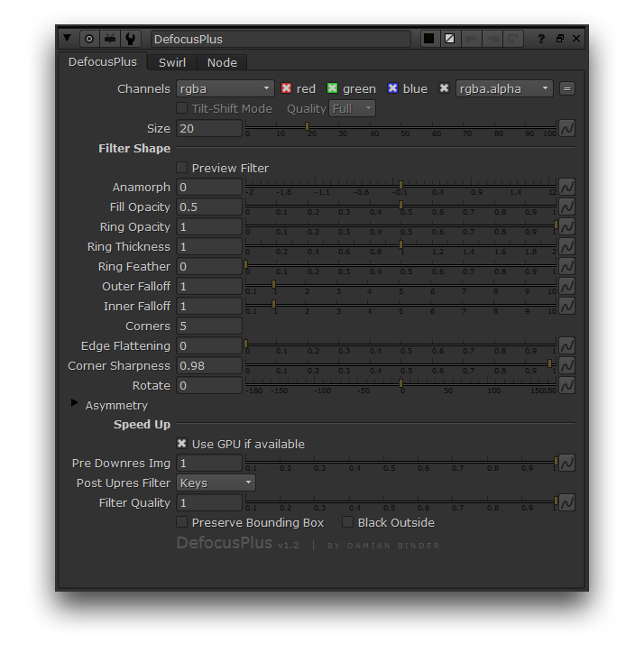644x662 pixels.
Task: Switch to the Swirl tab
Action: (x=172, y=62)
